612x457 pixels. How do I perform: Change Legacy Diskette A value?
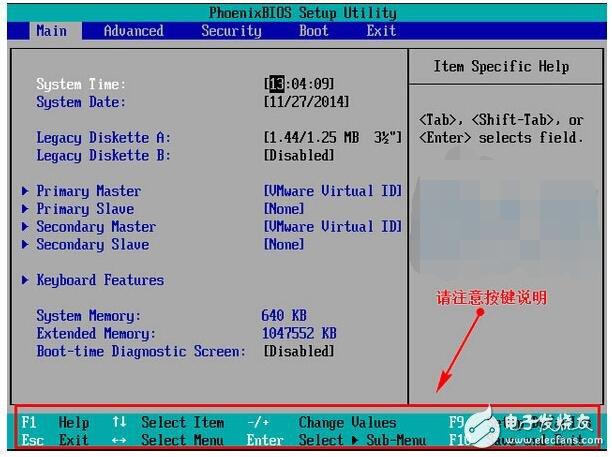[x=332, y=137]
